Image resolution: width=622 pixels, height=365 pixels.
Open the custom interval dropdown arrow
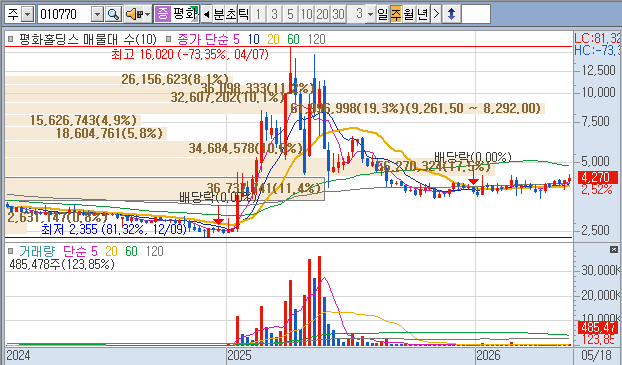tap(371, 15)
